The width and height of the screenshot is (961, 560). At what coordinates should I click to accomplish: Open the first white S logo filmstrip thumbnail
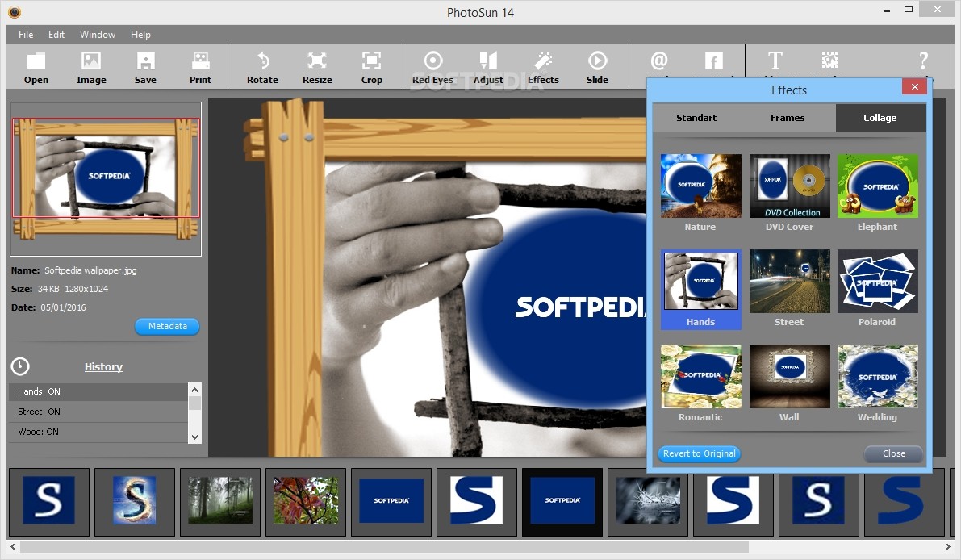point(49,502)
